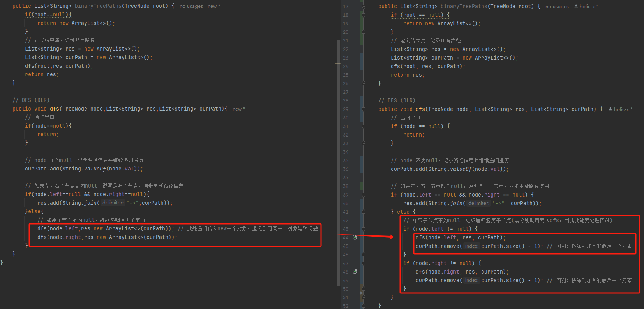
Task: Fold the if node.left != null block, line 43
Action: [363, 229]
